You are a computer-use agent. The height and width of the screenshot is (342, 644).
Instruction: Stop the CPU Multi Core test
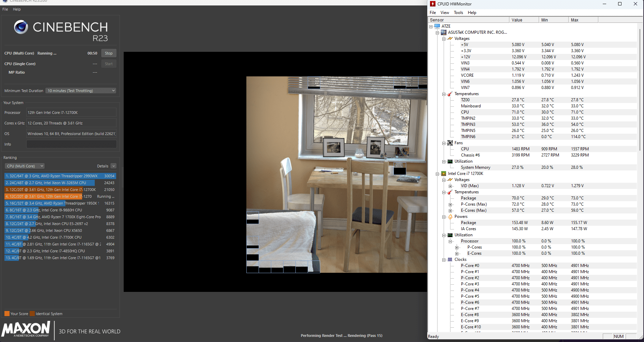click(x=109, y=53)
